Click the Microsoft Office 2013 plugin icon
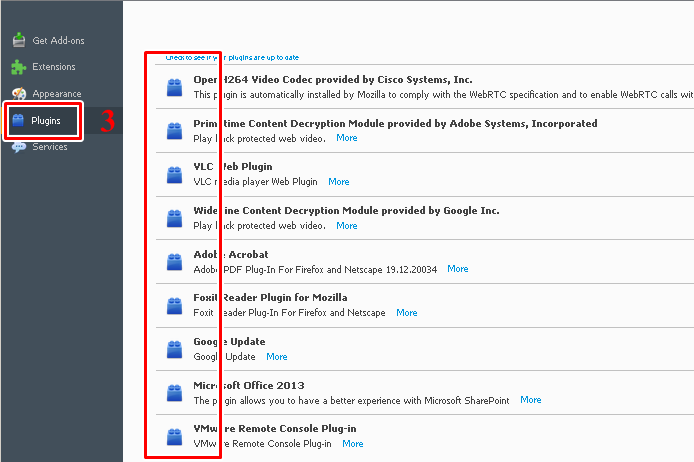Image resolution: width=694 pixels, height=462 pixels. click(174, 393)
